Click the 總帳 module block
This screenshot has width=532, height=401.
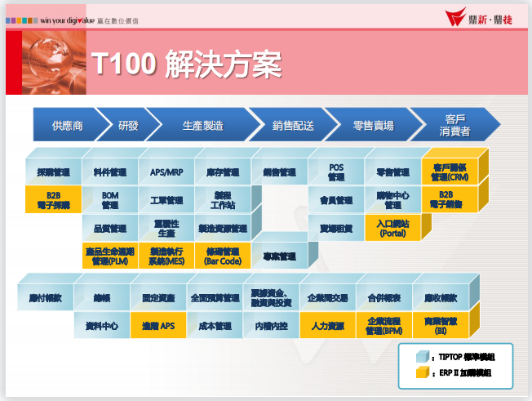pos(102,298)
